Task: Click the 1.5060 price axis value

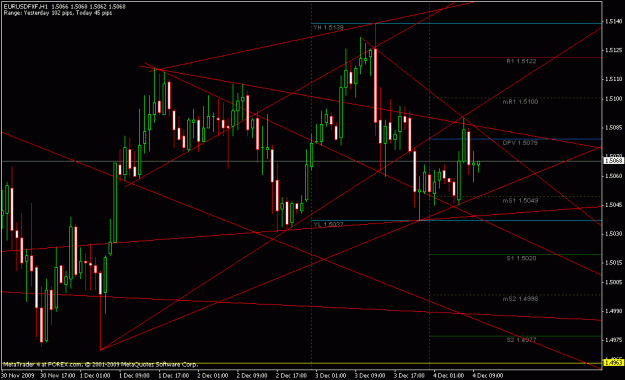Action: (x=613, y=176)
